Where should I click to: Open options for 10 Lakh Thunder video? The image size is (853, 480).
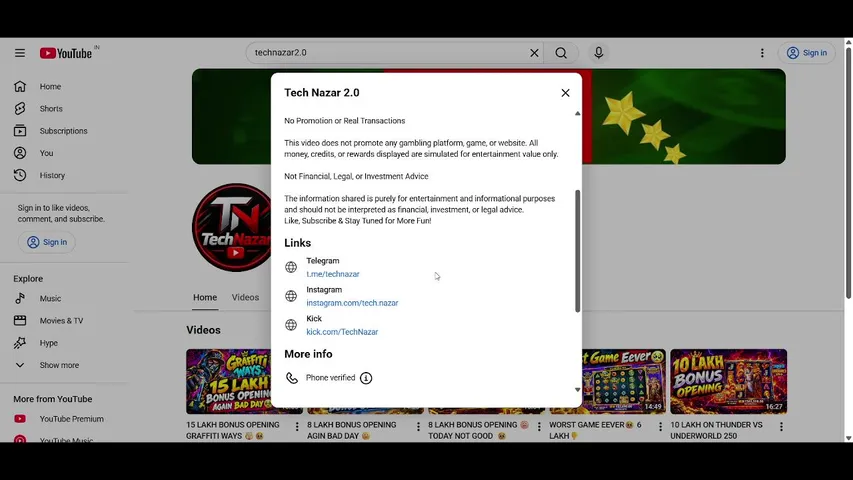tap(781, 427)
